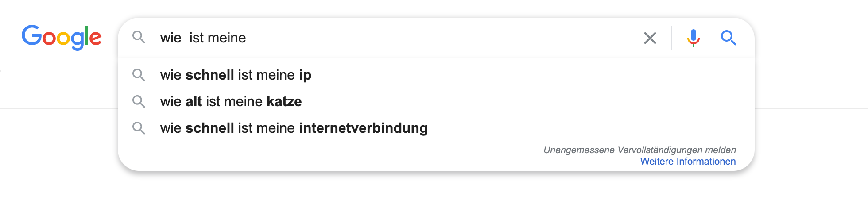868x216 pixels.
Task: Place cursor between 'wie' and 'ist' in the query
Action: pyautogui.click(x=186, y=38)
